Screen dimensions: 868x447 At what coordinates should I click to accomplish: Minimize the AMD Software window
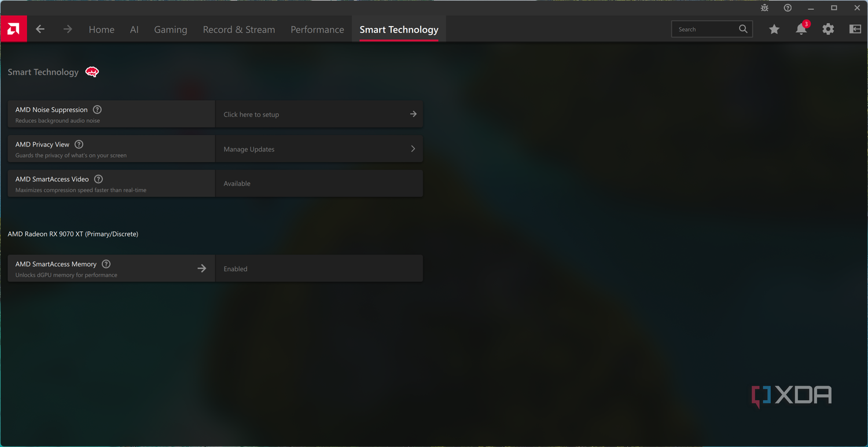point(811,8)
